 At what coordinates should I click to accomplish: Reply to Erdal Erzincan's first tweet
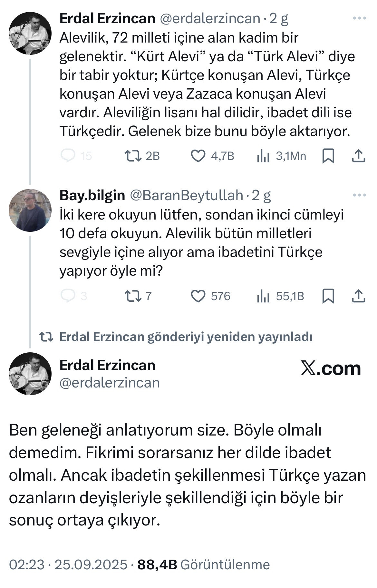[68, 156]
